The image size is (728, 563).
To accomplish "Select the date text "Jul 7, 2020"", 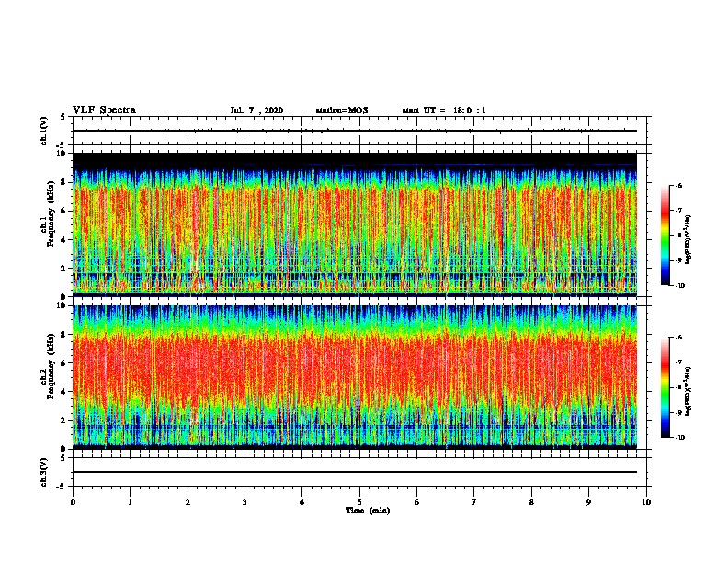I will tap(256, 110).
